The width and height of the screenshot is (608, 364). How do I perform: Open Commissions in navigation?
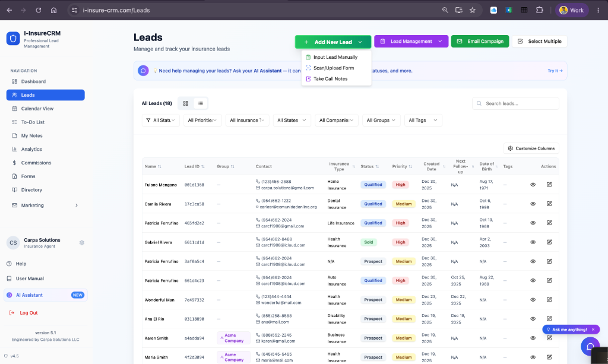pyautogui.click(x=45, y=163)
